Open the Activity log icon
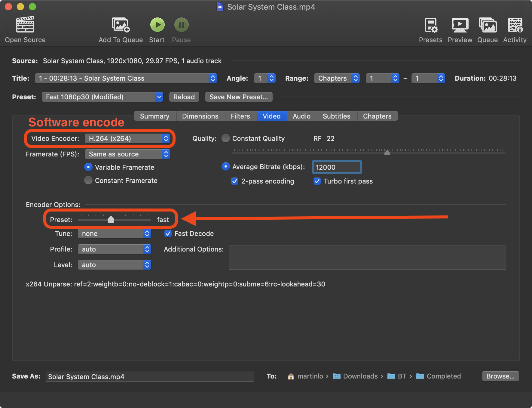Screen dimensions: 532x408 pyautogui.click(x=515, y=25)
